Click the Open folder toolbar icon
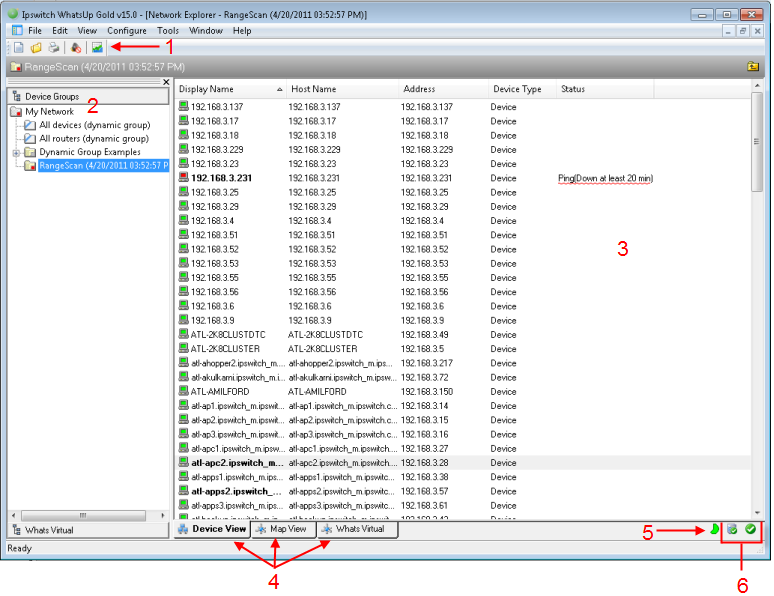The width and height of the screenshot is (774, 596). coord(36,47)
